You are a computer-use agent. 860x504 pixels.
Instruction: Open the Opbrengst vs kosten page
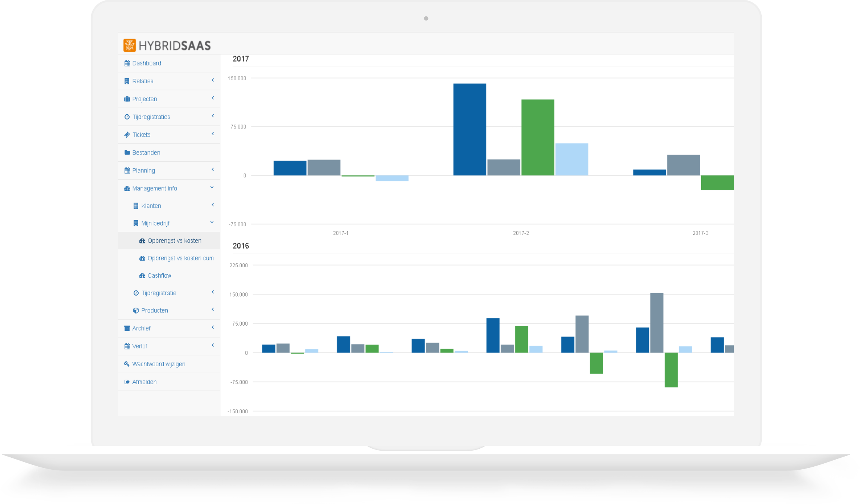pyautogui.click(x=174, y=241)
